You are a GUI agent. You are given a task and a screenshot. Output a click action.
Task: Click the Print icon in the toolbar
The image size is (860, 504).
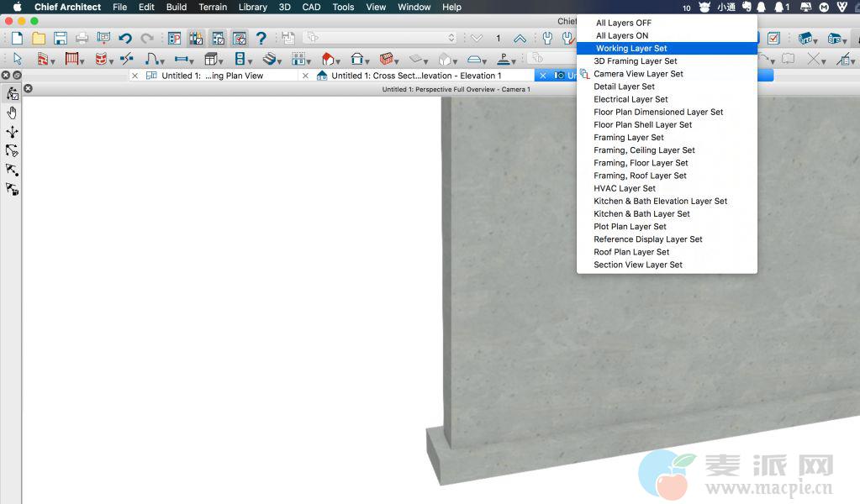pos(82,39)
